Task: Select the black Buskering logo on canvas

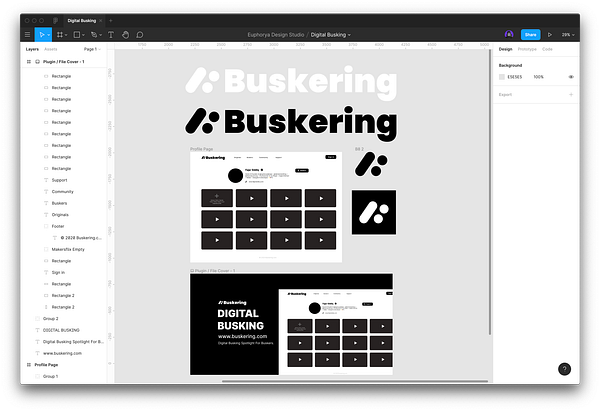Action: pyautogui.click(x=291, y=122)
